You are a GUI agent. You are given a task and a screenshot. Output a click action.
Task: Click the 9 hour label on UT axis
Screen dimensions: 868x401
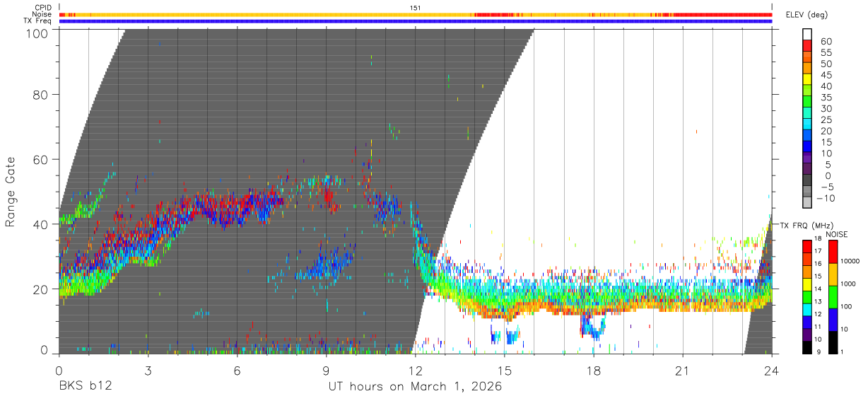(x=327, y=371)
